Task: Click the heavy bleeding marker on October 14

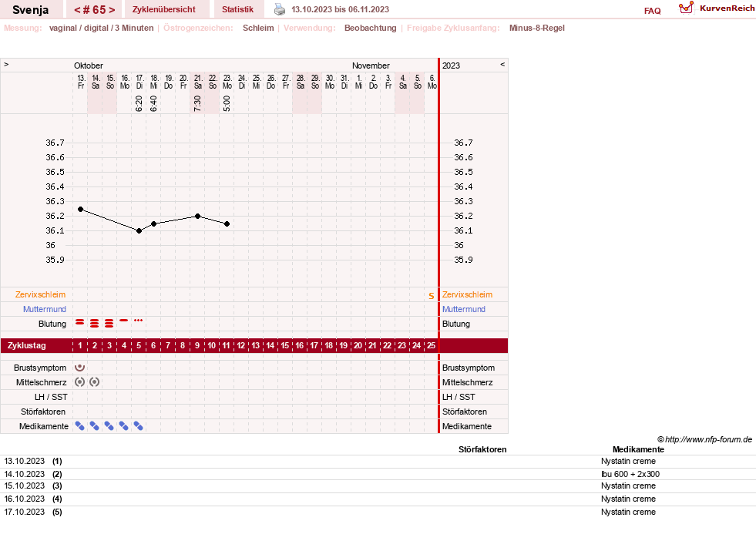Action: point(95,323)
